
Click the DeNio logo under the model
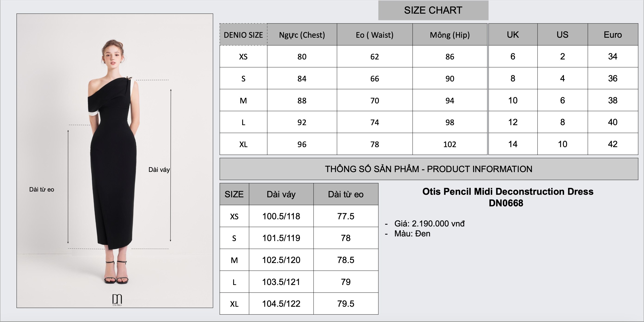pyautogui.click(x=117, y=300)
